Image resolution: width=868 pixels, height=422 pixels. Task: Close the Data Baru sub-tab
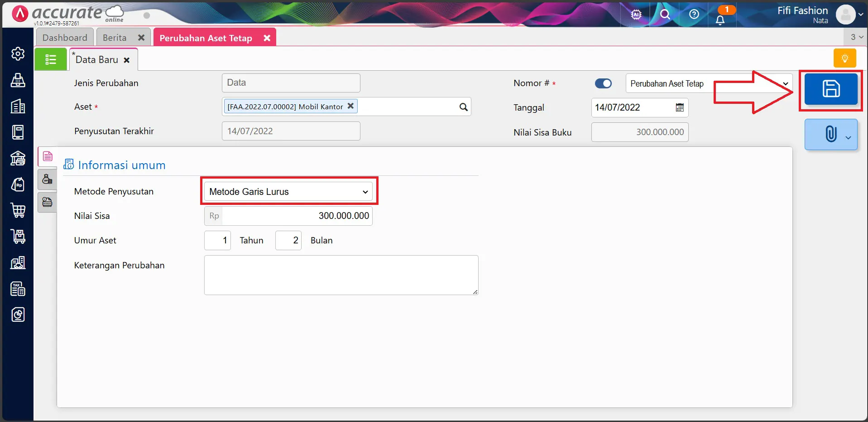tap(127, 60)
